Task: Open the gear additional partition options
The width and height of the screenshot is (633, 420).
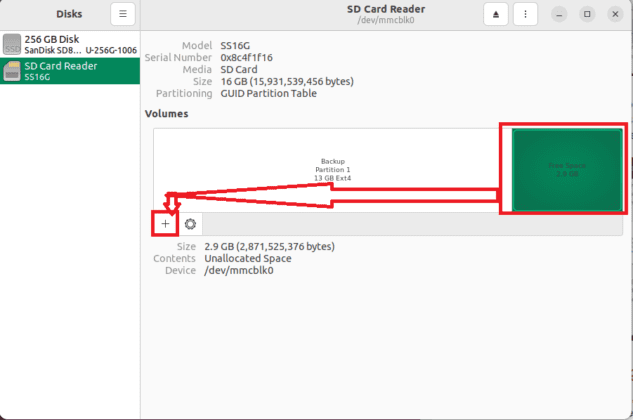Action: coord(190,223)
